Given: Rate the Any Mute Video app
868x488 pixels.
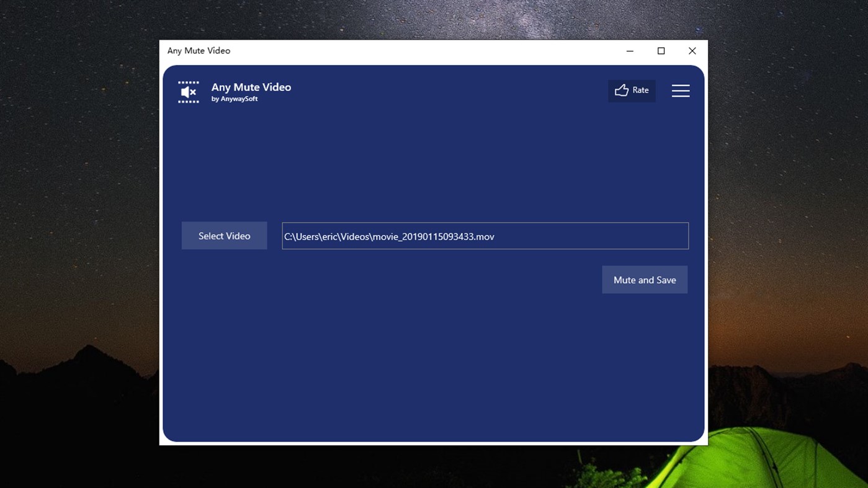Looking at the screenshot, I should coord(632,90).
